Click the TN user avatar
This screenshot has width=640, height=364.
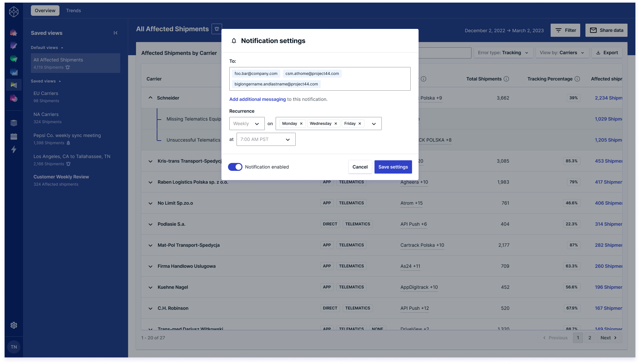[x=14, y=347]
